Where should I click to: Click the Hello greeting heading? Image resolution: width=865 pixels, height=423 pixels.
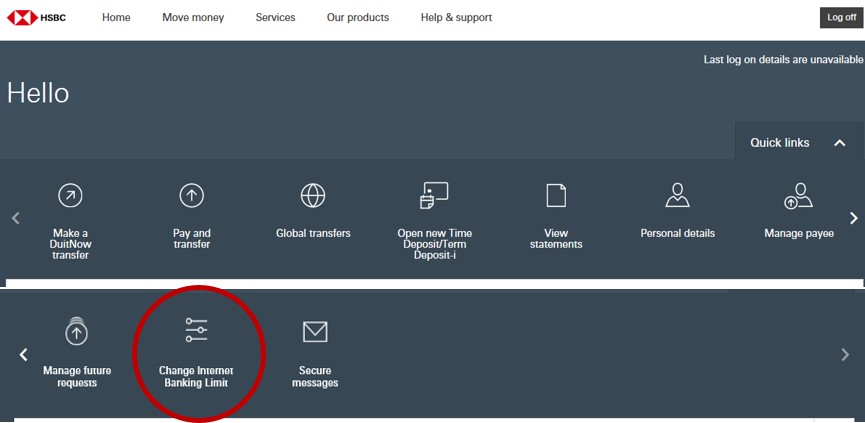pyautogui.click(x=38, y=93)
